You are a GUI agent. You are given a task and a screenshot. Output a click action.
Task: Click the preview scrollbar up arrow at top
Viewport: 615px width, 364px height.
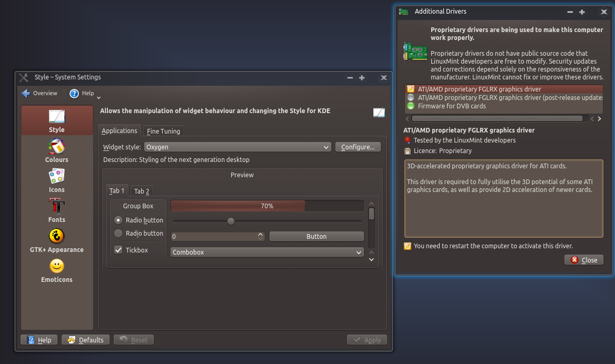coord(371,204)
